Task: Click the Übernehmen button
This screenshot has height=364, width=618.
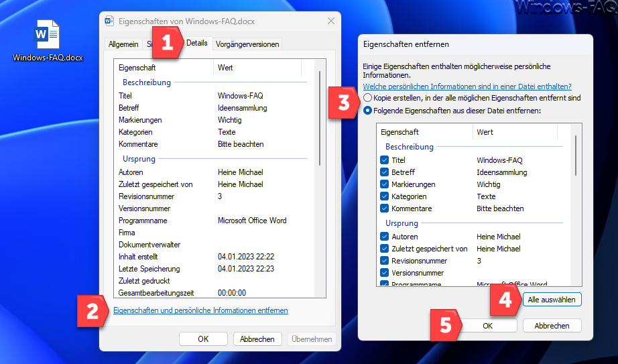Action: pyautogui.click(x=312, y=339)
